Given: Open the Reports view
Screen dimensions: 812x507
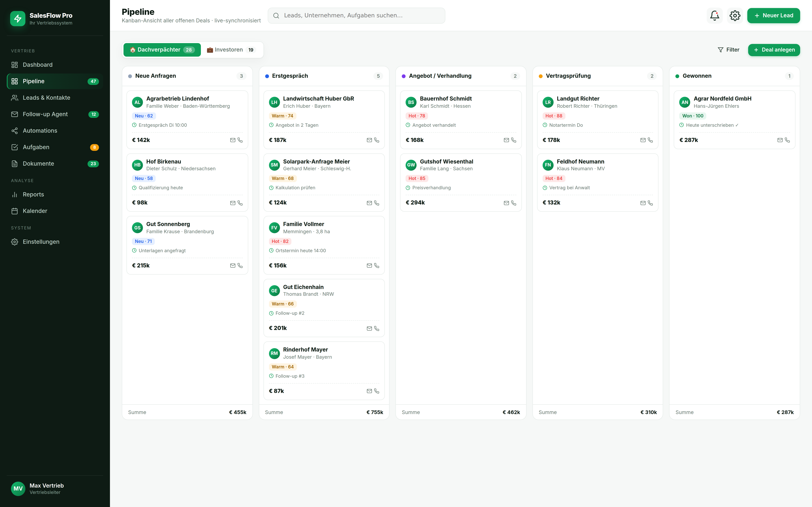Looking at the screenshot, I should [x=33, y=194].
